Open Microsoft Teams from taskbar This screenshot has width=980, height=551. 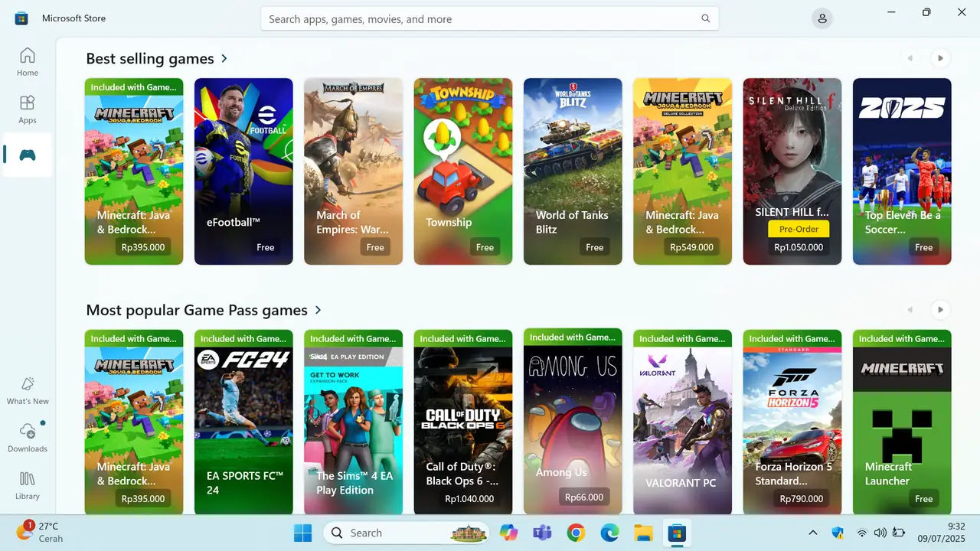(x=542, y=533)
